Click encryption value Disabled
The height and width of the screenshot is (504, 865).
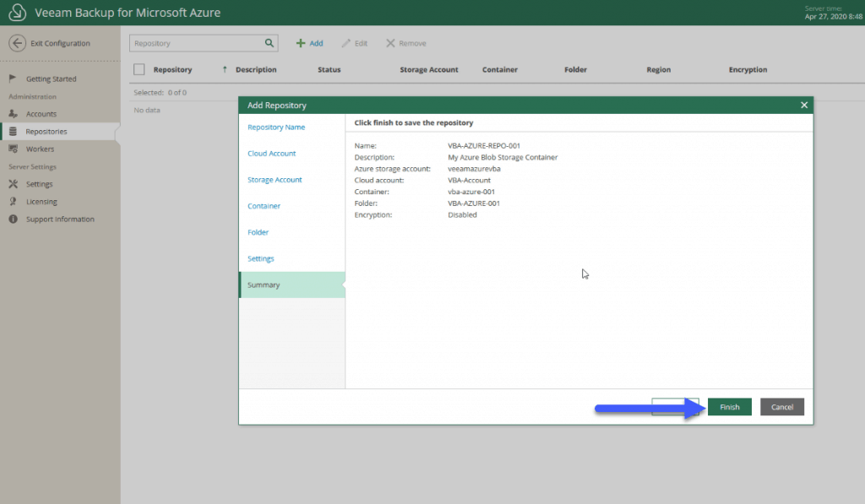click(x=462, y=215)
